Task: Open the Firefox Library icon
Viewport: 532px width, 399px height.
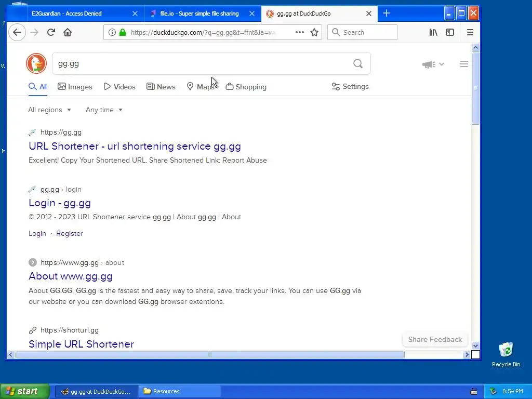Action: 433,32
